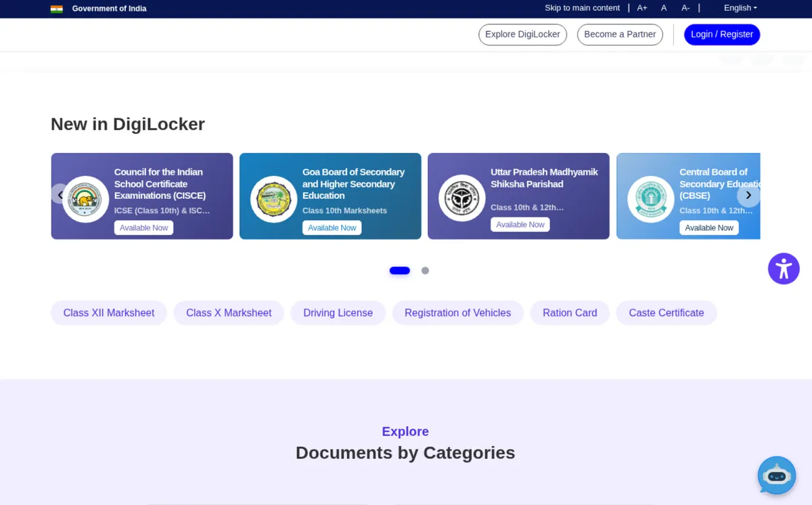This screenshot has height=505, width=812.
Task: Select Class XII Marksheet chip
Action: click(x=109, y=313)
